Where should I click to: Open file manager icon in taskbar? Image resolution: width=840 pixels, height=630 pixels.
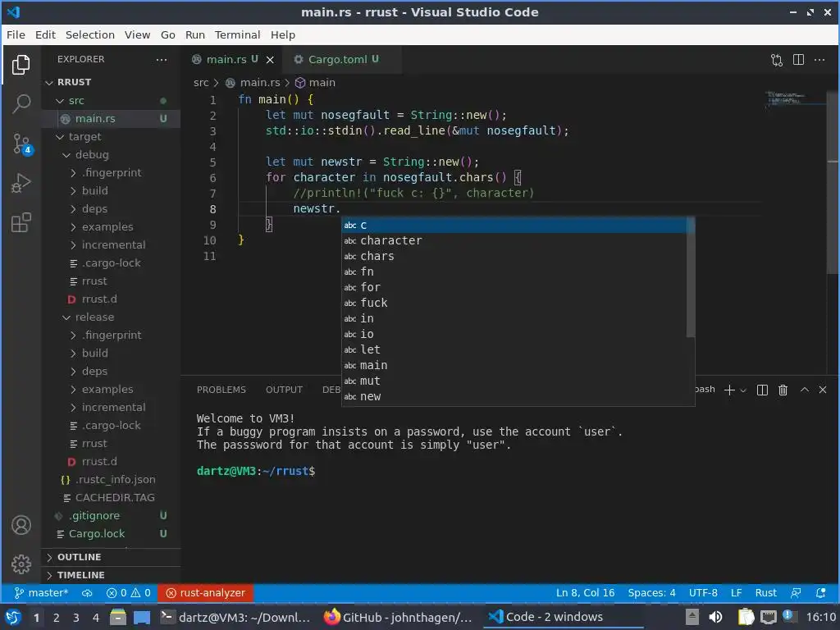coord(118,617)
